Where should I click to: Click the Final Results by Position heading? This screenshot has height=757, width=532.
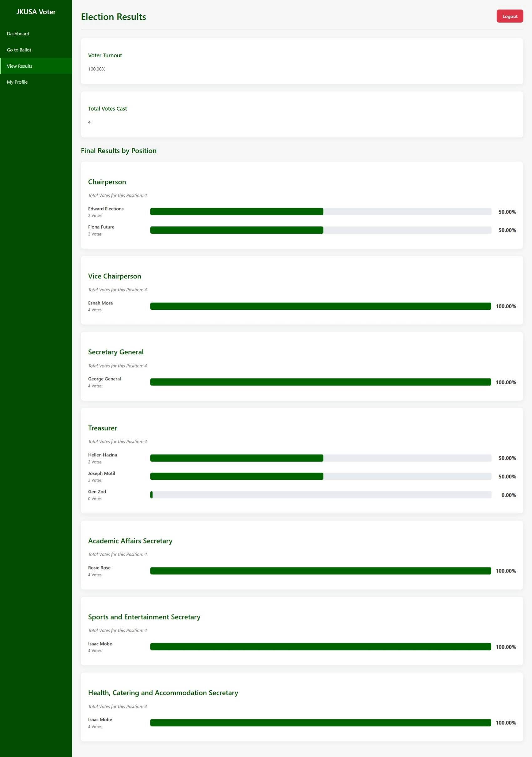point(119,151)
